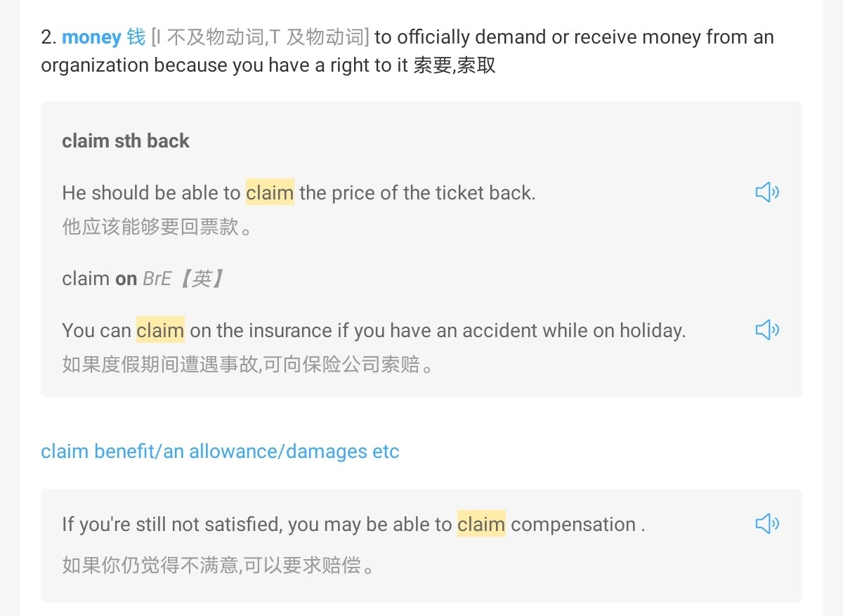Play audio for the insurance claim sentence
The width and height of the screenshot is (843, 616).
click(767, 329)
